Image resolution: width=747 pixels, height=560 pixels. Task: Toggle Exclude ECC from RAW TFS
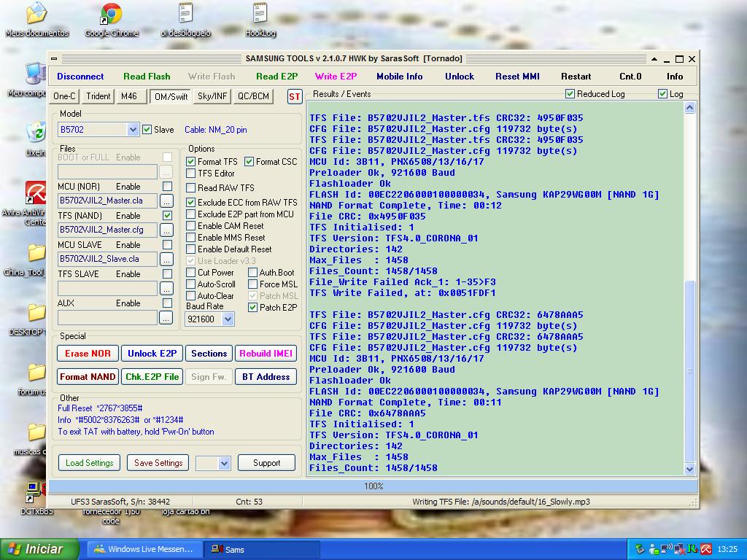coord(190,203)
